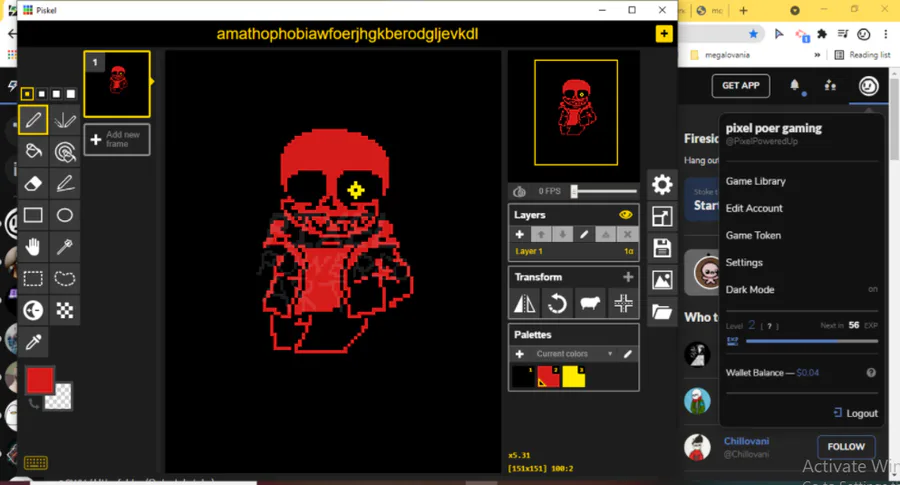Screen dimensions: 900x485
Task: Select frame 1 thumbnail
Action: coord(117,84)
